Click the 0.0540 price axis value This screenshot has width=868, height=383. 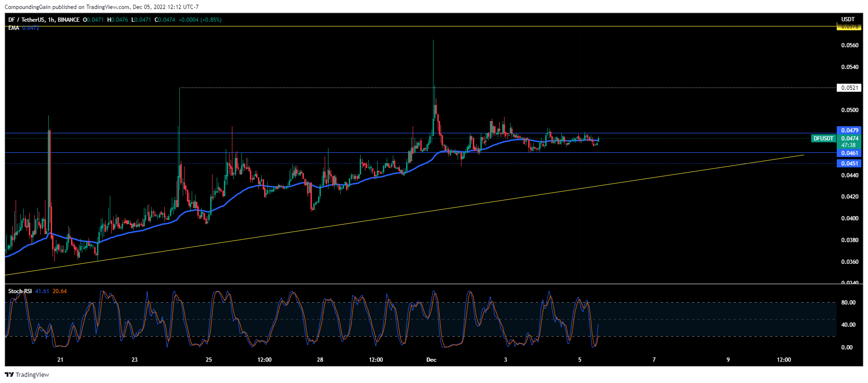tap(850, 67)
